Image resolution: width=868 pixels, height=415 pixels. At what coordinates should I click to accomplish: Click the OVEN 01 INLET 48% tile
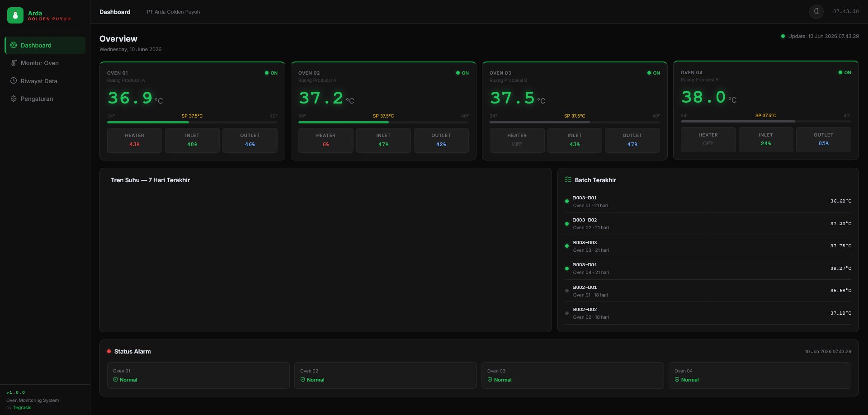pos(192,140)
